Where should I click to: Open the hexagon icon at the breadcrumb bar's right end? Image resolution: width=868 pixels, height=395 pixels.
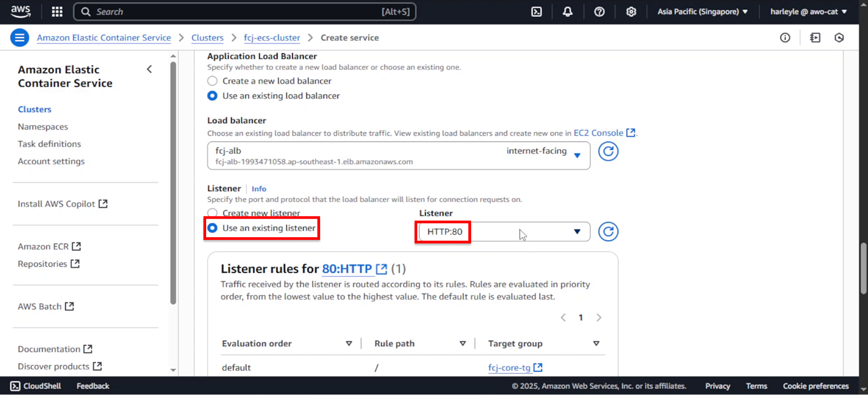click(839, 38)
